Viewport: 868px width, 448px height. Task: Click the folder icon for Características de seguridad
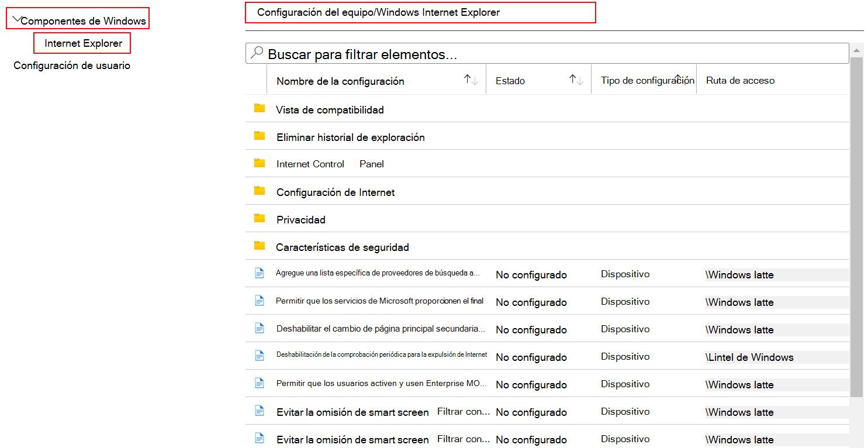(260, 246)
